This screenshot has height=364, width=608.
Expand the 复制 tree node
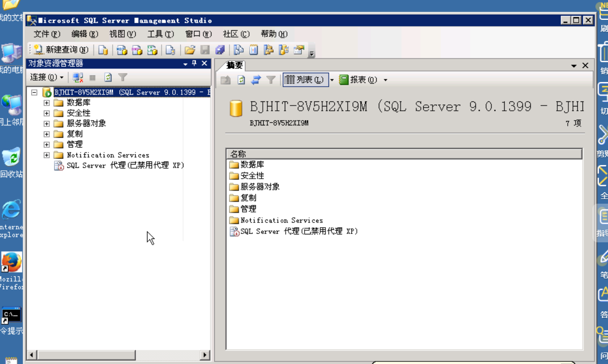click(46, 134)
